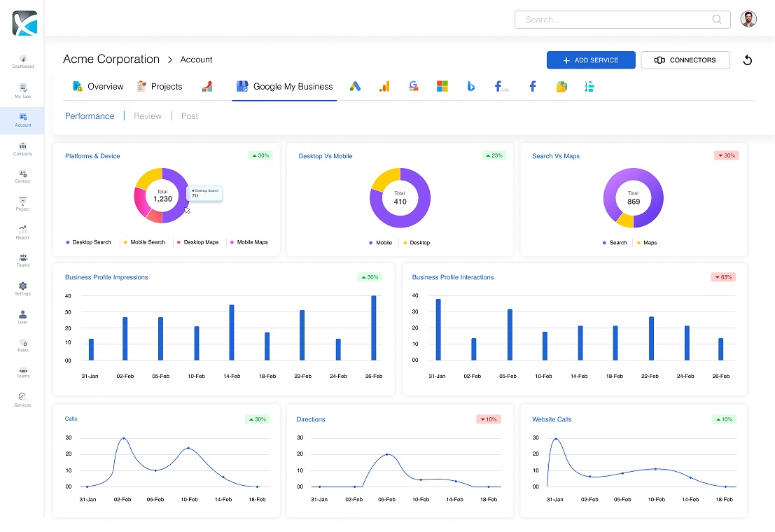Open the Projects tab

tap(160, 87)
